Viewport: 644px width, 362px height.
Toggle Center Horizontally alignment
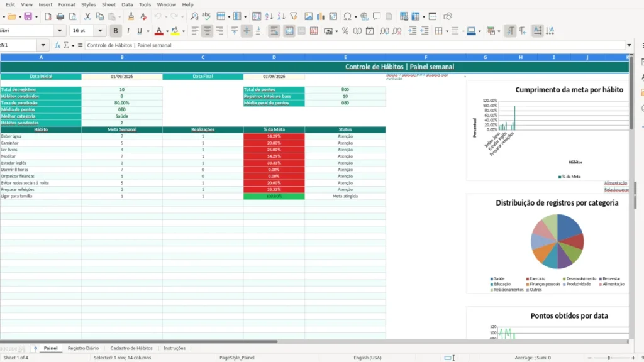tap(208, 31)
